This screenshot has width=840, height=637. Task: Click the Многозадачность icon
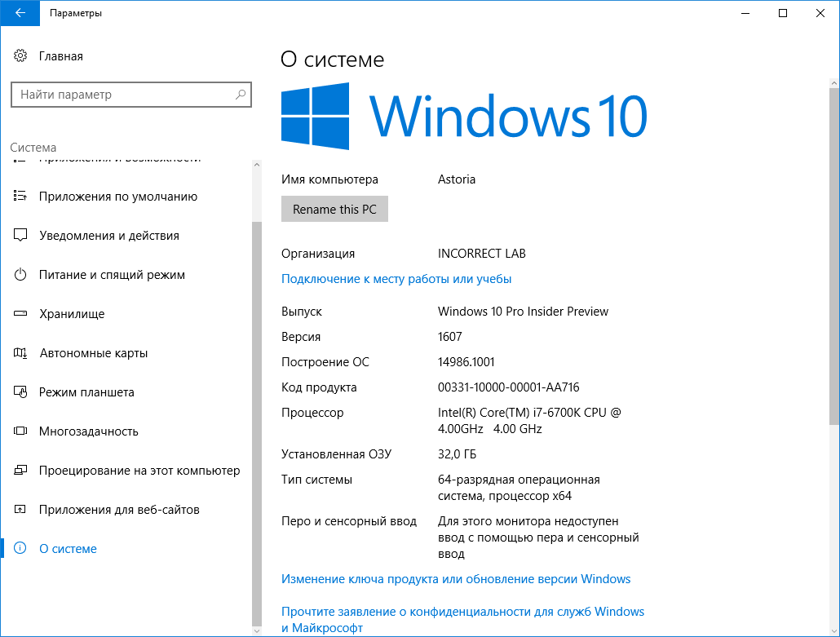[20, 431]
